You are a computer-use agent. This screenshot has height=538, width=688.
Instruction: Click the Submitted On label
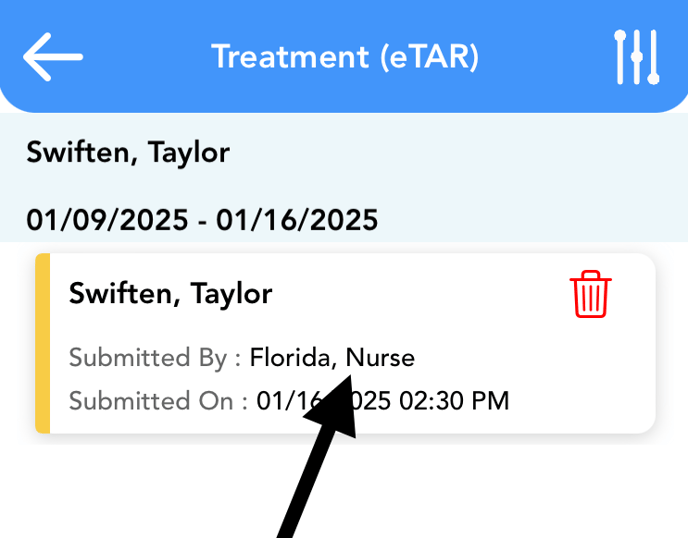click(x=158, y=401)
